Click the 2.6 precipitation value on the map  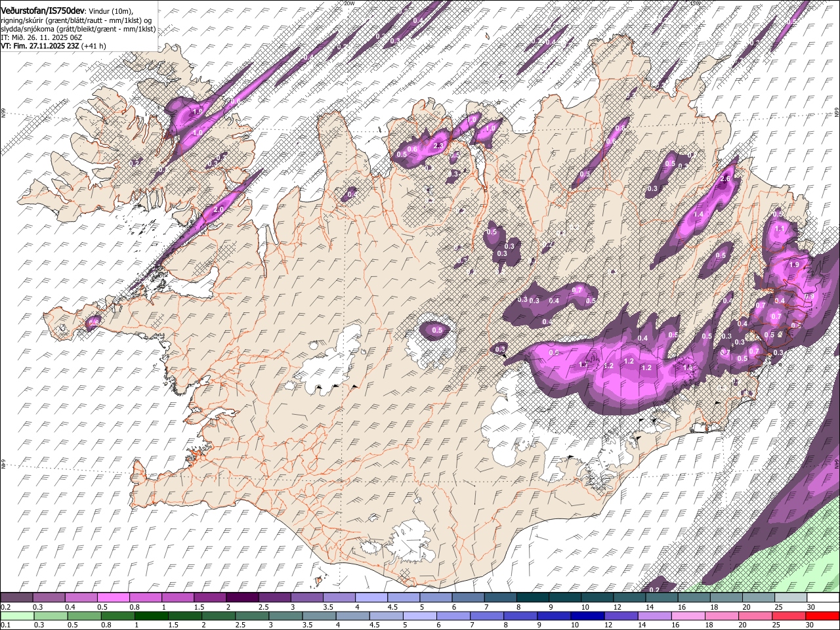[725, 178]
